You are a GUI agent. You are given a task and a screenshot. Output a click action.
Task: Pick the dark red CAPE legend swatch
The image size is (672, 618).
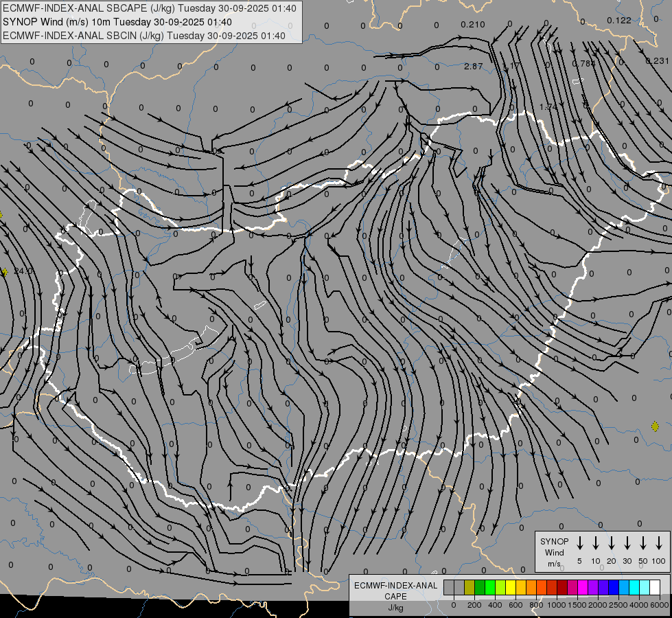click(563, 587)
